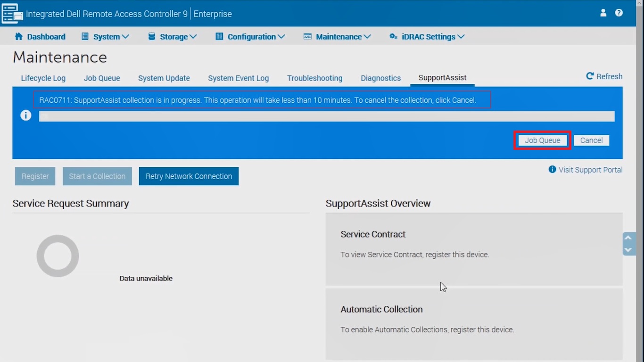This screenshot has height=362, width=644.
Task: Select the Diagnostics tab
Action: tap(380, 78)
